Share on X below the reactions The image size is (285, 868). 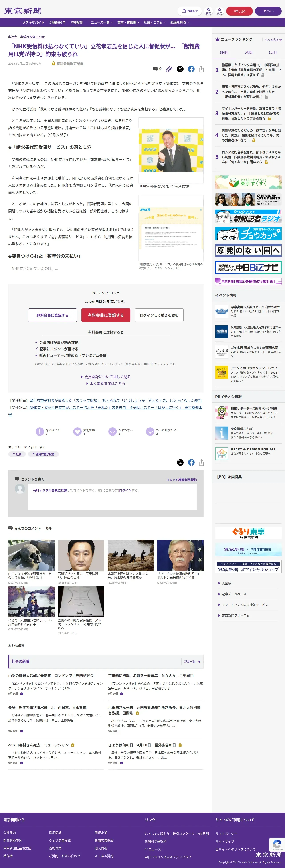(x=180, y=462)
